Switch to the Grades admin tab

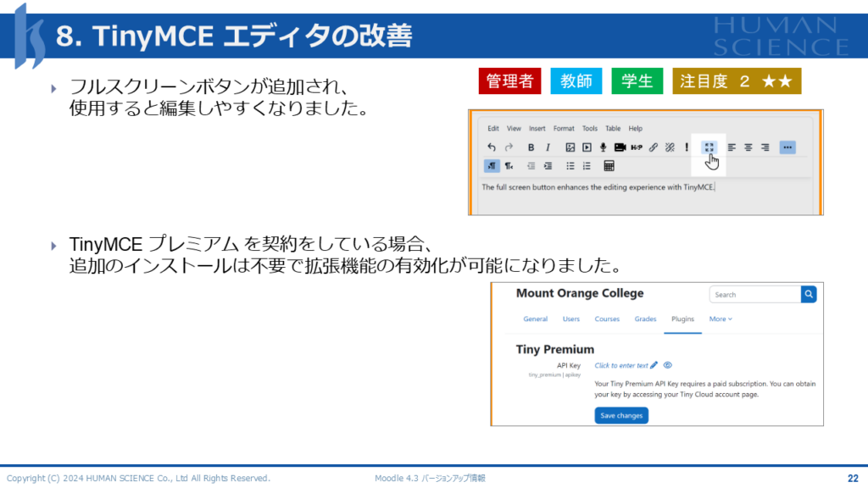click(645, 319)
